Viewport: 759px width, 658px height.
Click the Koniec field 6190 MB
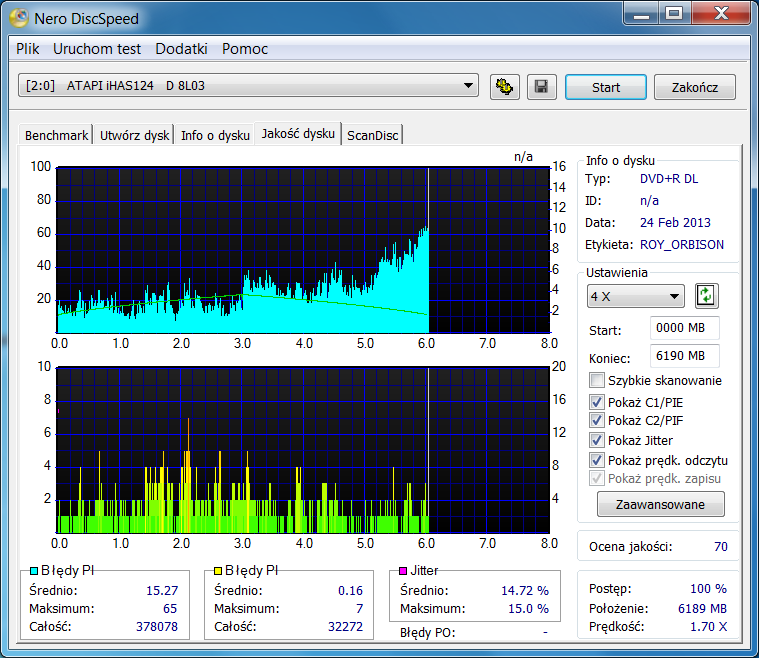[x=684, y=356]
